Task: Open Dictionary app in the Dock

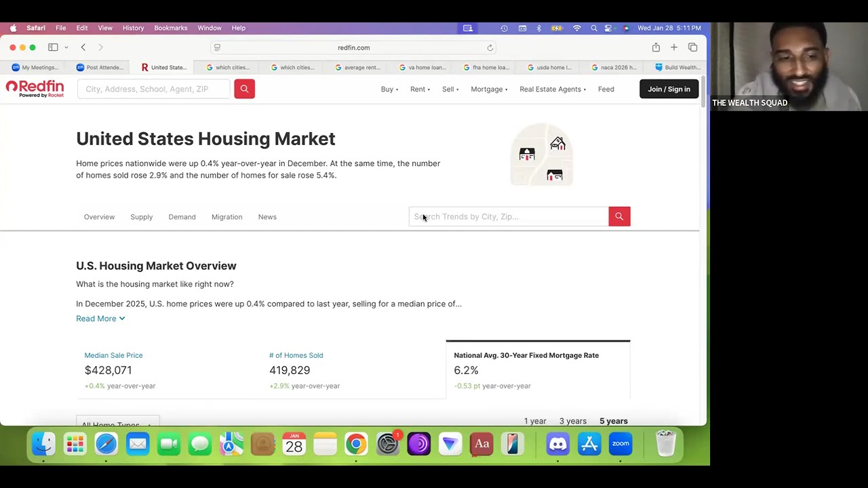Action: coord(481,445)
